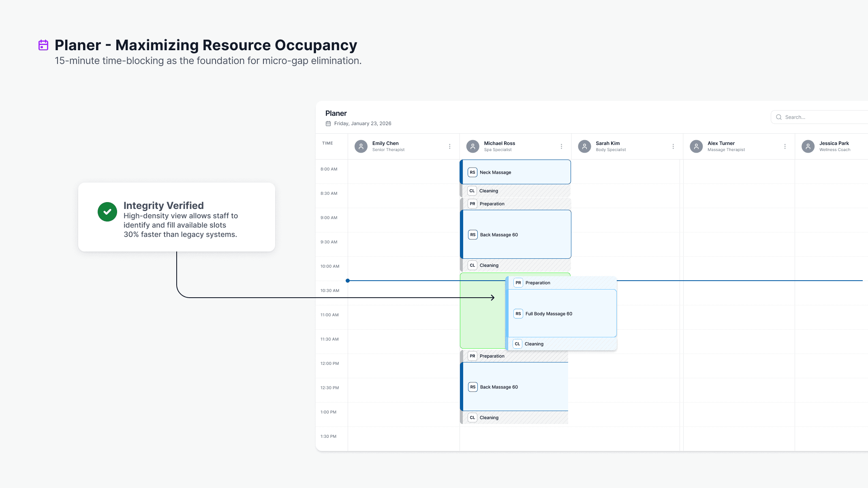Click the purple calendar icon in heading
The height and width of the screenshot is (488, 868).
tap(43, 45)
